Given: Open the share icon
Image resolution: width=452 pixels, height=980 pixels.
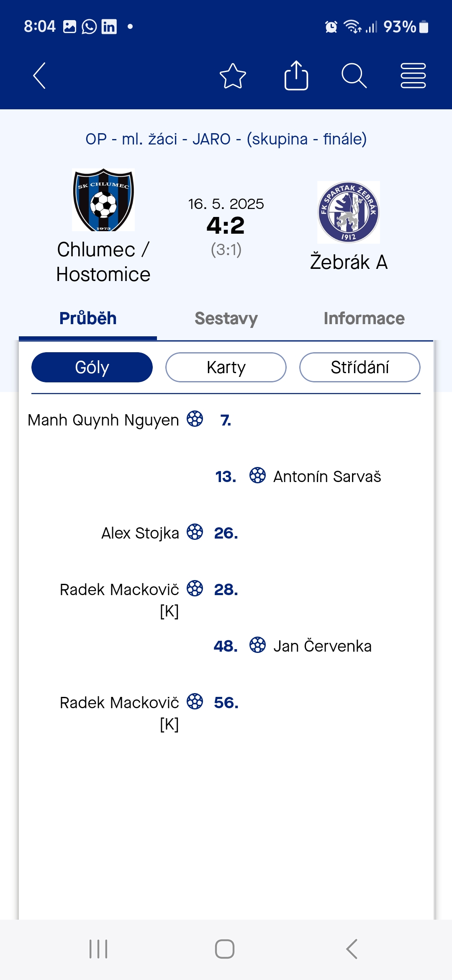Looking at the screenshot, I should [296, 75].
